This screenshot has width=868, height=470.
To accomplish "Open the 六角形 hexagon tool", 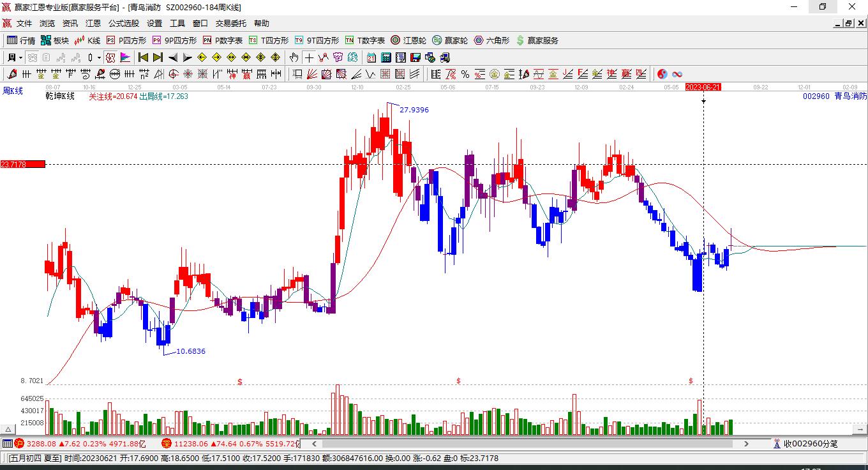I will click(x=491, y=40).
